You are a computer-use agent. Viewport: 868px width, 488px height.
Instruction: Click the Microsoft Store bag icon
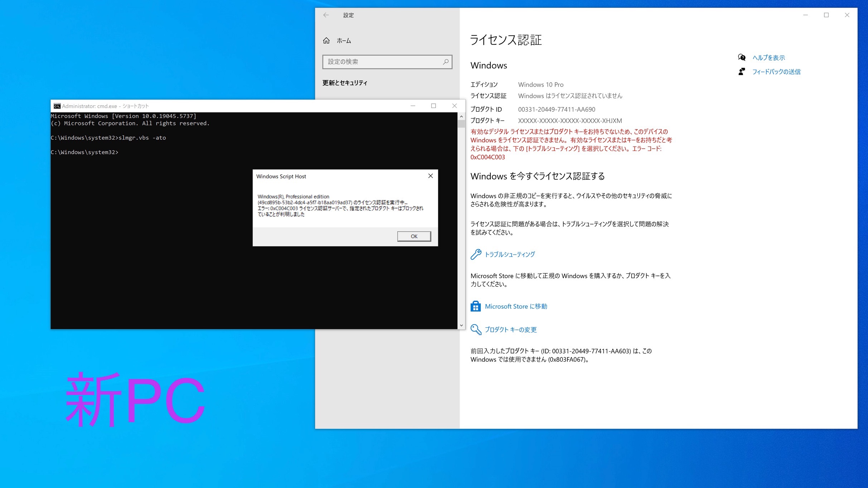coord(476,307)
